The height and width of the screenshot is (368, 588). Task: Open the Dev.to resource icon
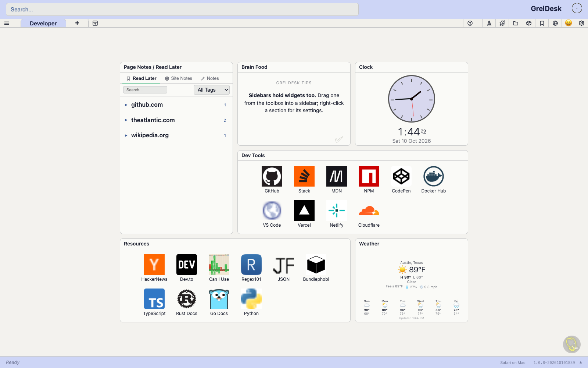coord(187,265)
